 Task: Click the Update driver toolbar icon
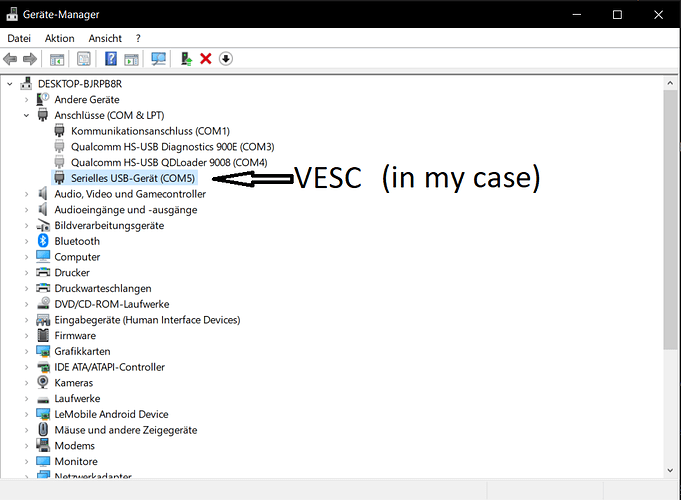tap(186, 59)
